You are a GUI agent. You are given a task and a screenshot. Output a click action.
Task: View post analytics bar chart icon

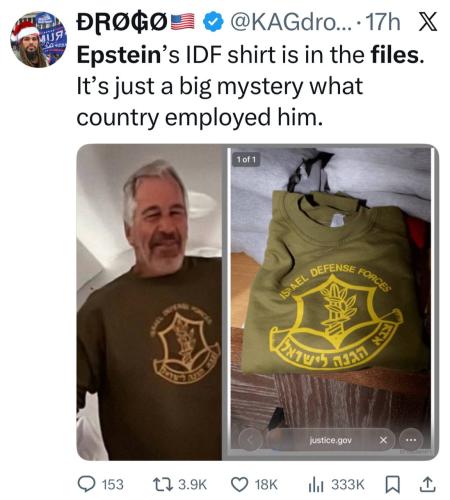click(x=316, y=484)
